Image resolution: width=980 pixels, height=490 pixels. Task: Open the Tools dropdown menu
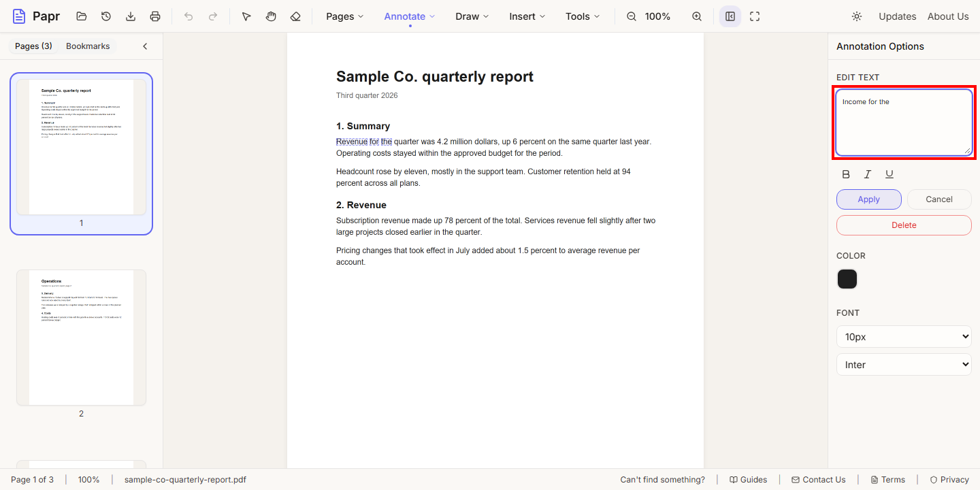(583, 16)
